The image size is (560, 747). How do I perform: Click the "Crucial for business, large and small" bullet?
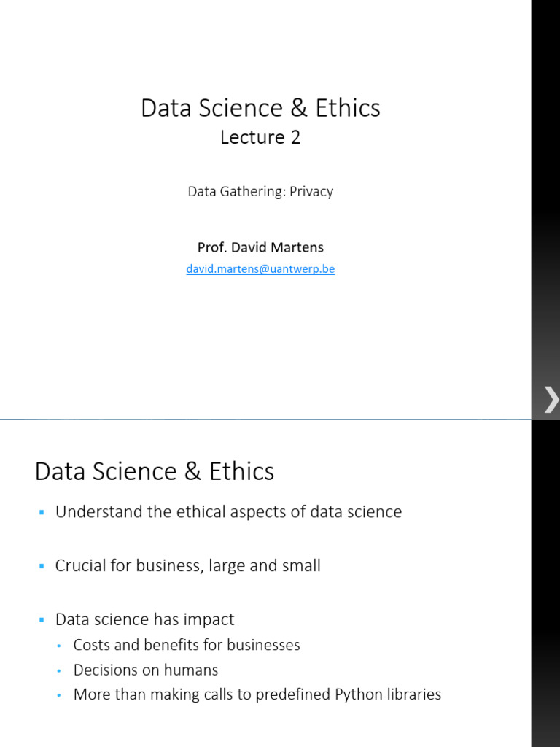coord(187,565)
